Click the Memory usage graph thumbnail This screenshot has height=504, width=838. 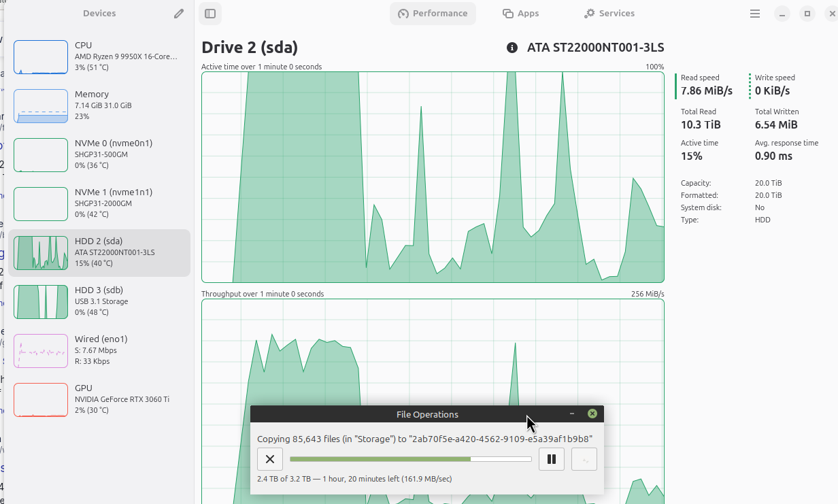pos(41,106)
